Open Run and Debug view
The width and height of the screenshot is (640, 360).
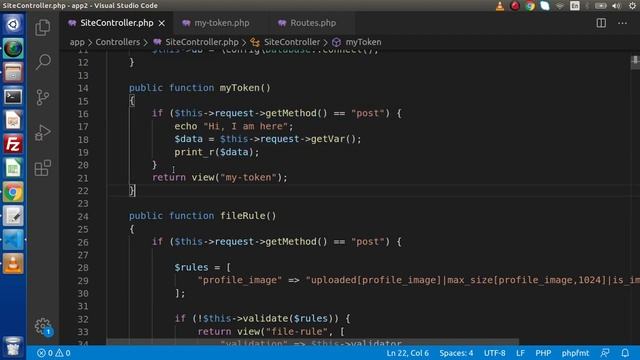(x=43, y=132)
